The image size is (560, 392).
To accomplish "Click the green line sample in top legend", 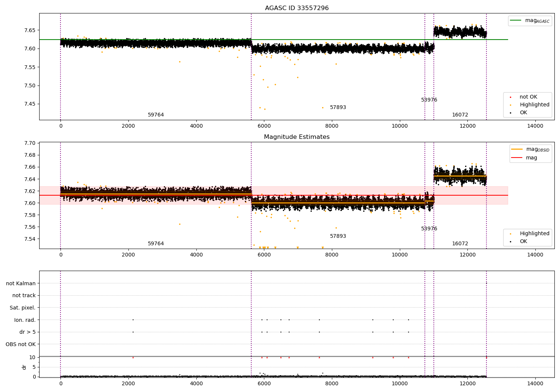I will [516, 21].
